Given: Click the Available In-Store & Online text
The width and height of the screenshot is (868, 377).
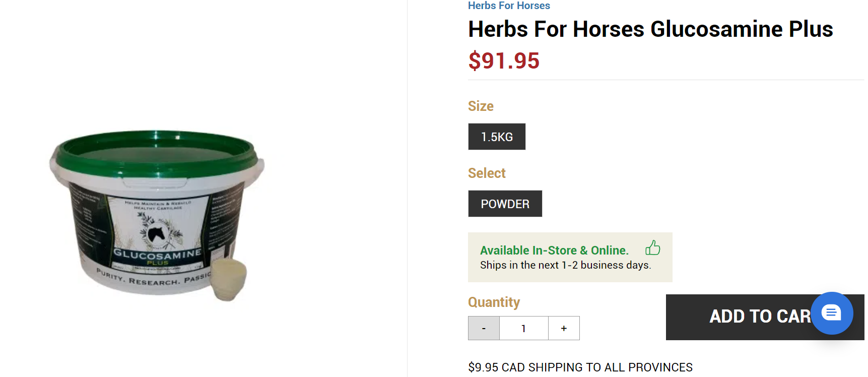Looking at the screenshot, I should tap(554, 250).
